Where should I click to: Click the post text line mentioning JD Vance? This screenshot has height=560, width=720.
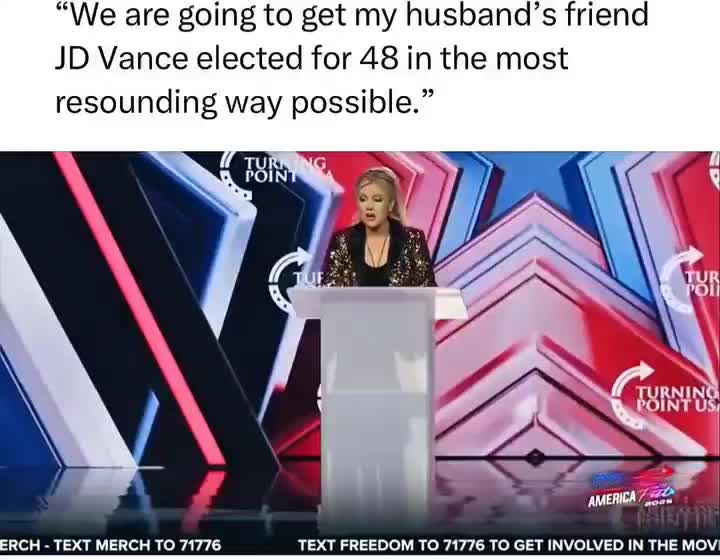[x=311, y=58]
